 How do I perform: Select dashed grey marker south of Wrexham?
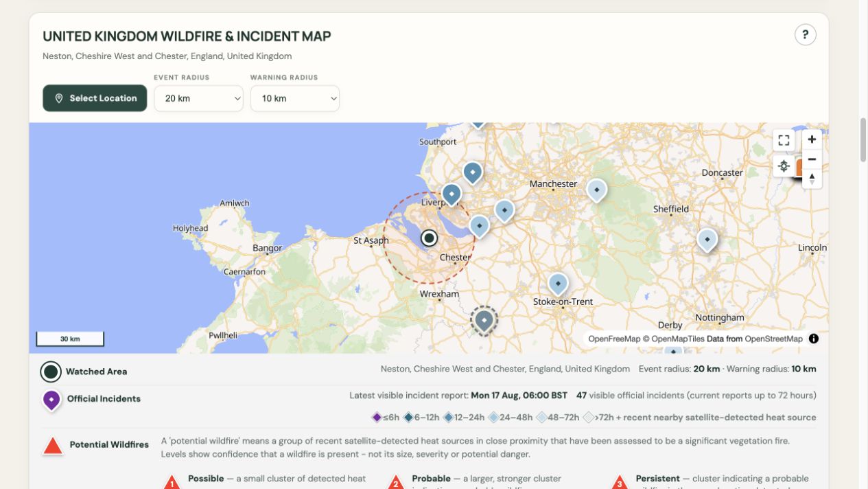click(484, 321)
